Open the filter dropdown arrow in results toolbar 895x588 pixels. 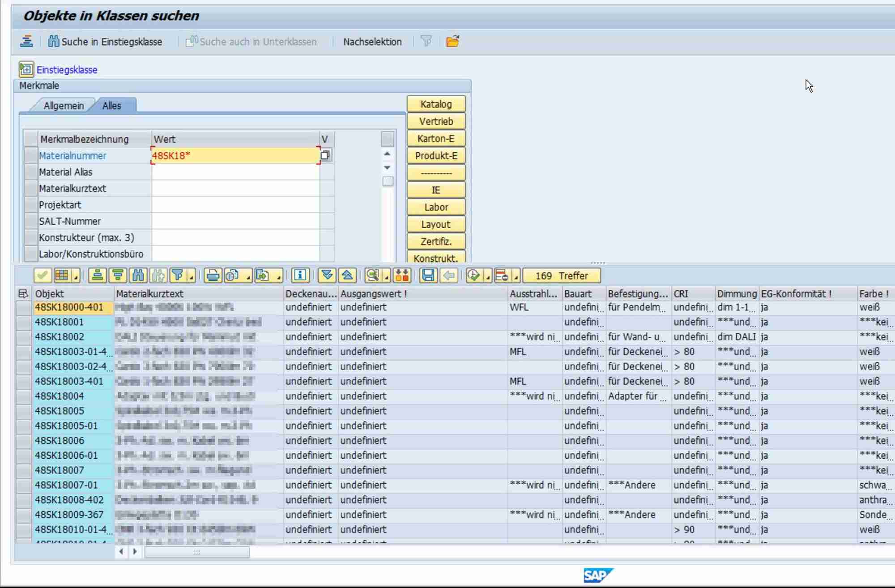[x=192, y=277]
